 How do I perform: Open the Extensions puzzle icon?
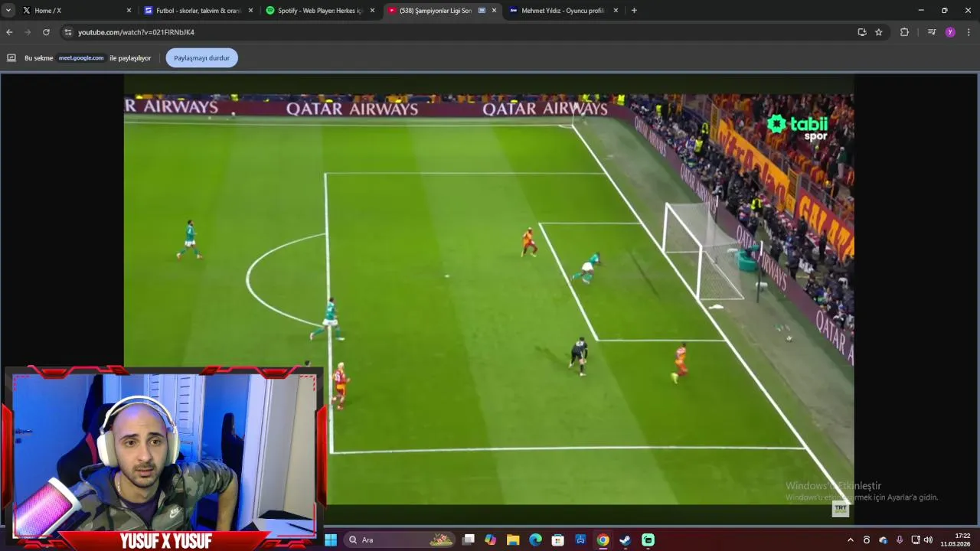coord(904,32)
